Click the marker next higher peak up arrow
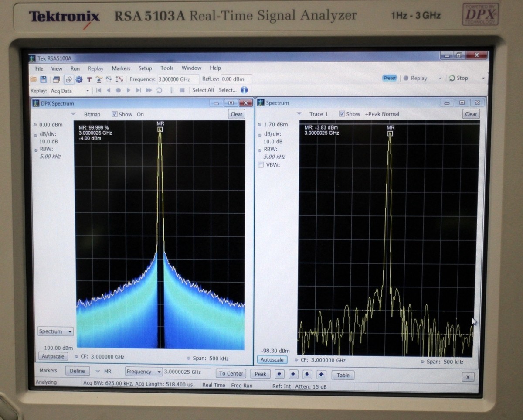 tap(322, 374)
